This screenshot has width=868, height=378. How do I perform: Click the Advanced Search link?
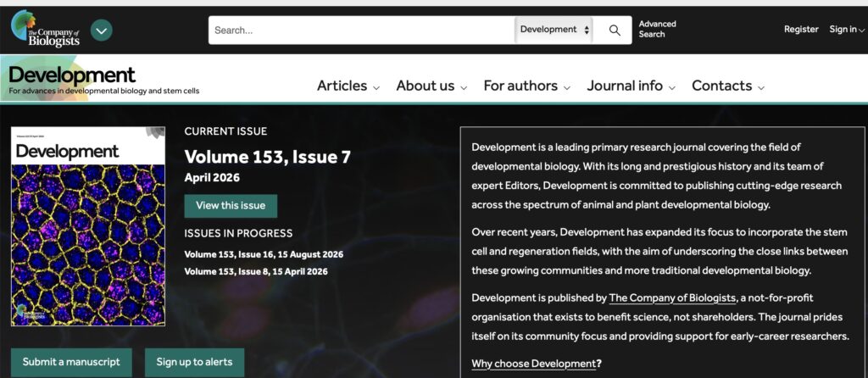click(657, 30)
